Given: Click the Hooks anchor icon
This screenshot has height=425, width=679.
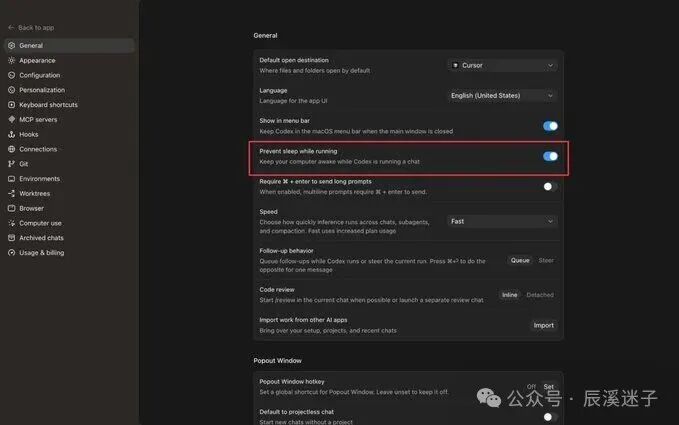Looking at the screenshot, I should (12, 134).
